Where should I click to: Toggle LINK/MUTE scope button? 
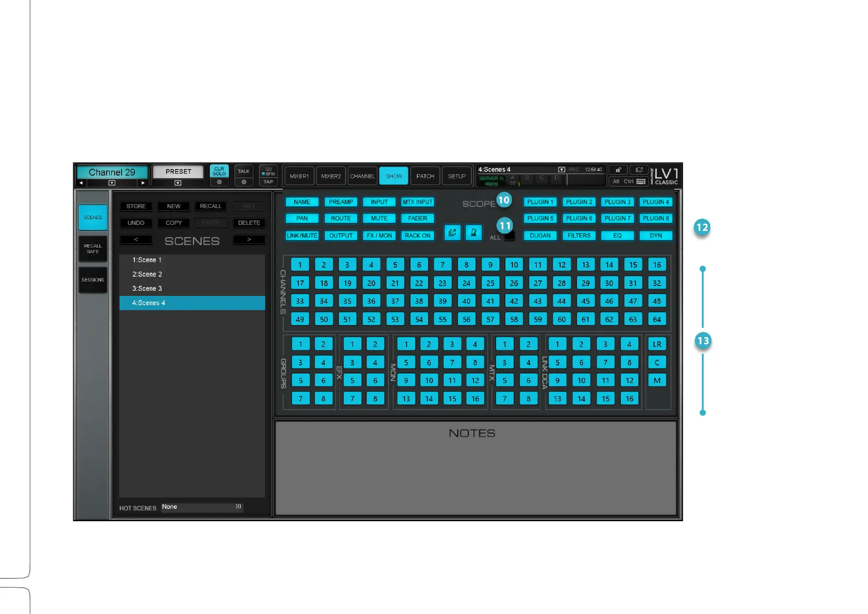[302, 236]
